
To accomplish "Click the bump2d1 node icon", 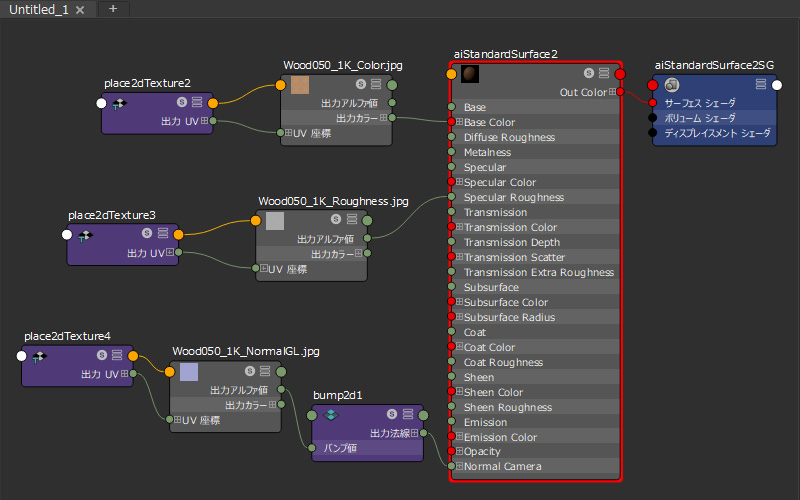I will (x=332, y=415).
